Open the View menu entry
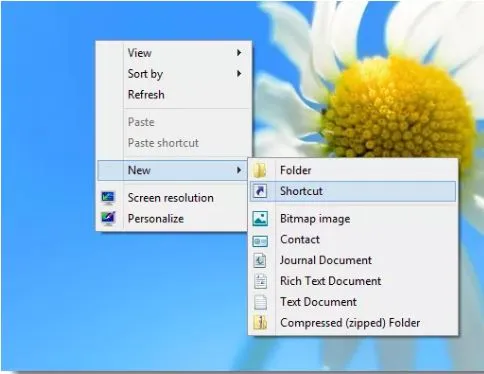Screen dimensions: 484x374 (x=173, y=53)
